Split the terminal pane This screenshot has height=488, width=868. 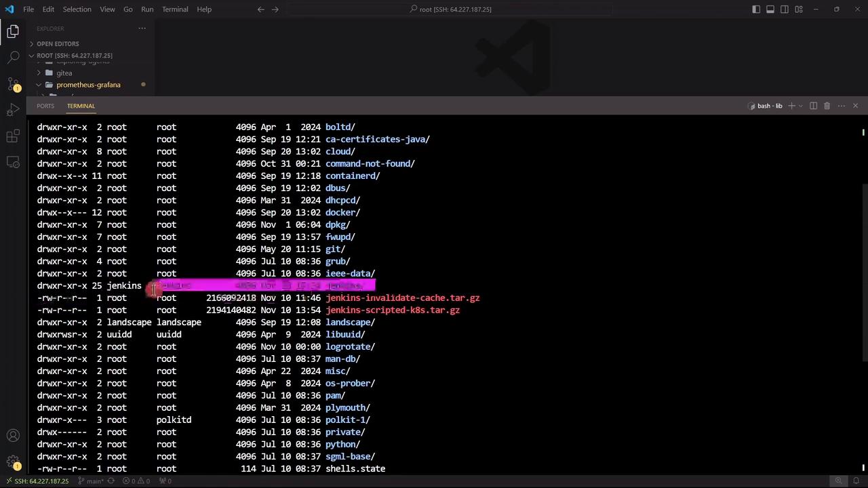(814, 106)
